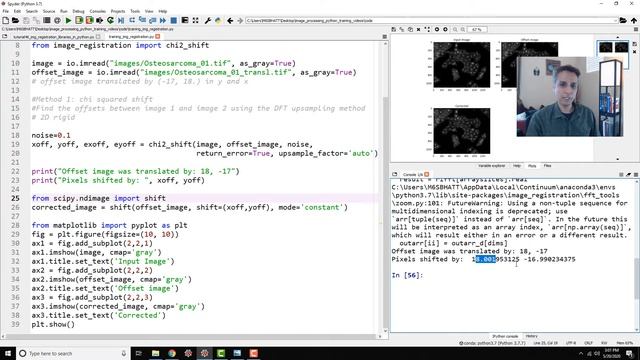Click taskbar search box
Viewport: 640px width, 360px height.
click(x=73, y=353)
